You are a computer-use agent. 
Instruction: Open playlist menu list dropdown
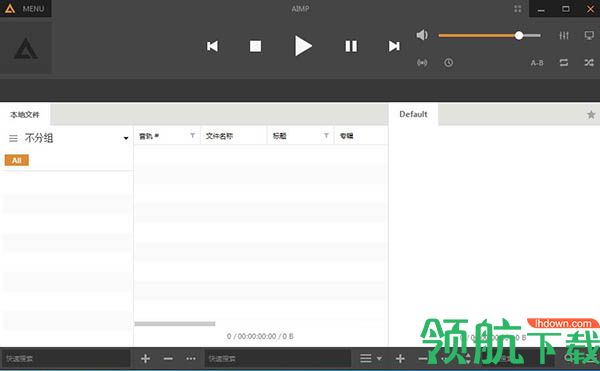[370, 358]
